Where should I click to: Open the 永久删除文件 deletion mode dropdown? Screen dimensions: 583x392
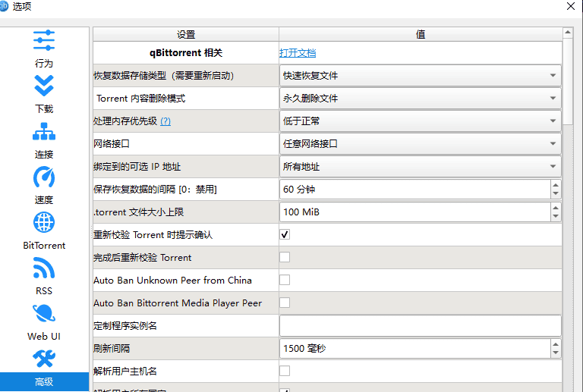pos(421,99)
